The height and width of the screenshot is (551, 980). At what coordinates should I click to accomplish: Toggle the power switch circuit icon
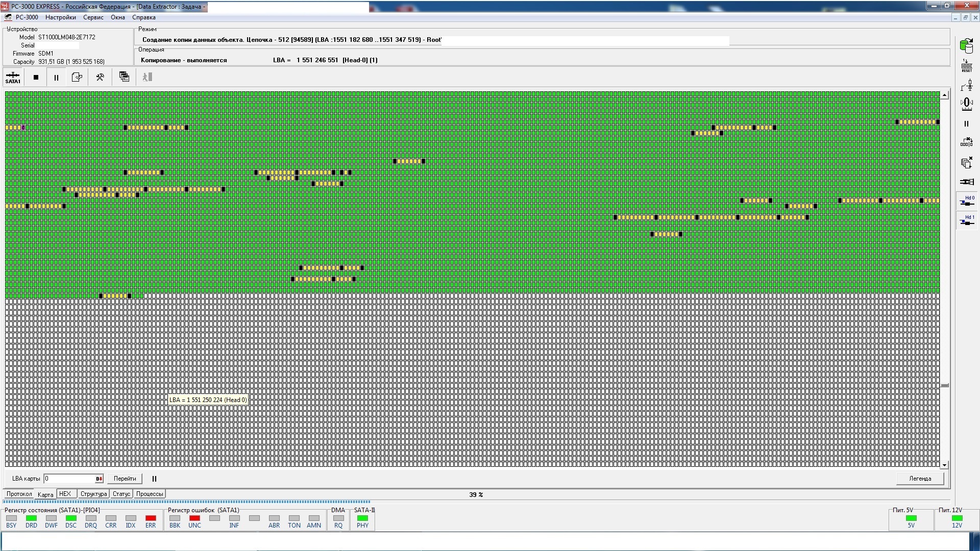click(966, 85)
